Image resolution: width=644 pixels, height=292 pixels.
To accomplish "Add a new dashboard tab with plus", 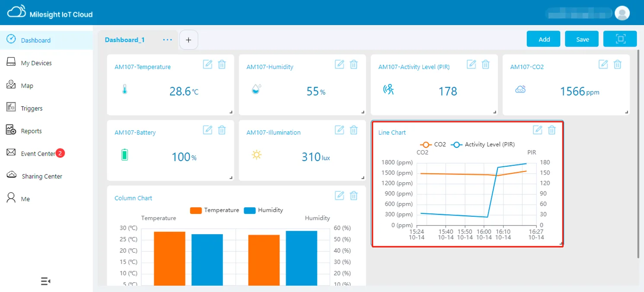I will [x=188, y=40].
